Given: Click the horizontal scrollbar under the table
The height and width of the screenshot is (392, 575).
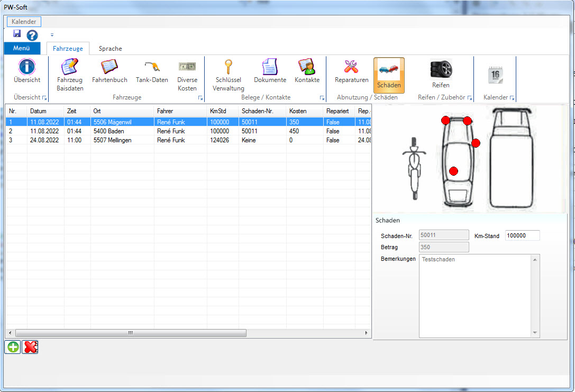Looking at the screenshot, I should 130,333.
